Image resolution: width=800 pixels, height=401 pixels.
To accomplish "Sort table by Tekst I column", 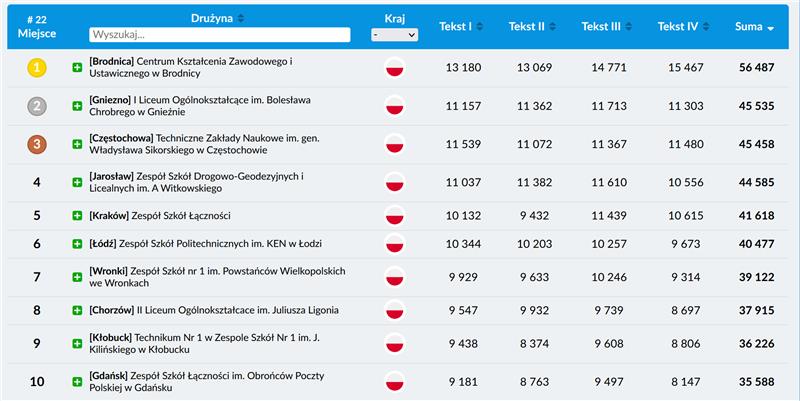I will point(461,26).
